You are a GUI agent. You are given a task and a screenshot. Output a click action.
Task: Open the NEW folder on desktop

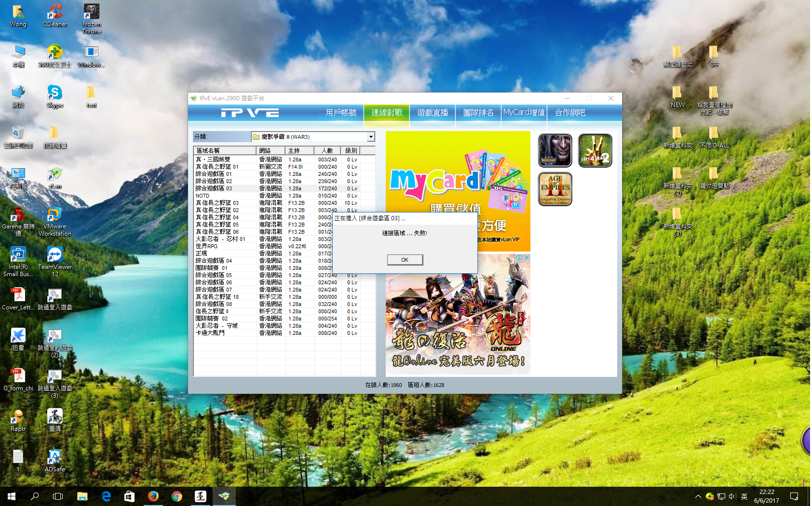coord(677,96)
